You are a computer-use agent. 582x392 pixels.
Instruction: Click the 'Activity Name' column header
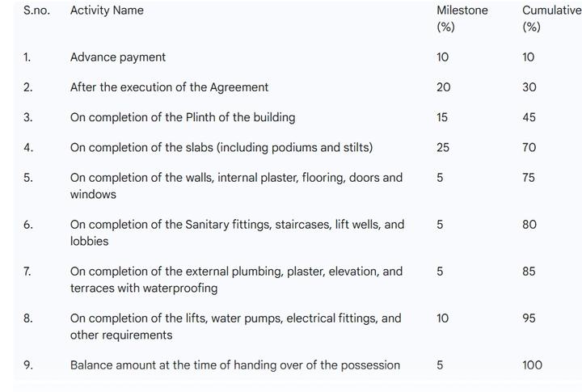(x=107, y=11)
